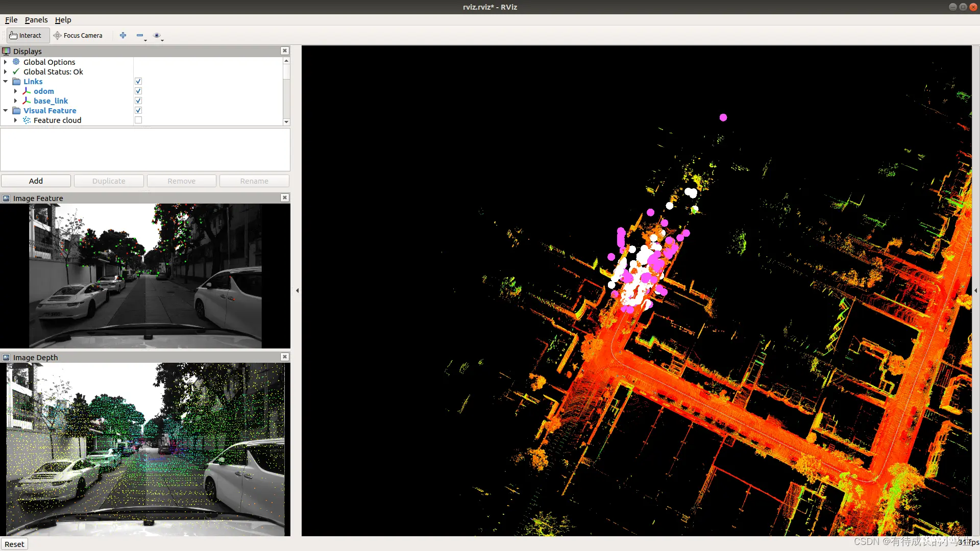Viewport: 980px width, 551px height.
Task: Toggle the Links checkbox visibility
Action: coord(139,82)
